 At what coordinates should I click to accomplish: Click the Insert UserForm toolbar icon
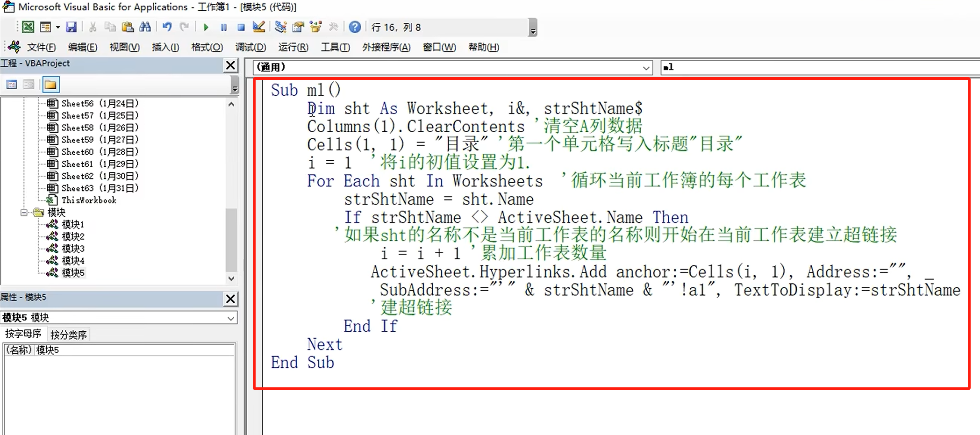[x=45, y=27]
